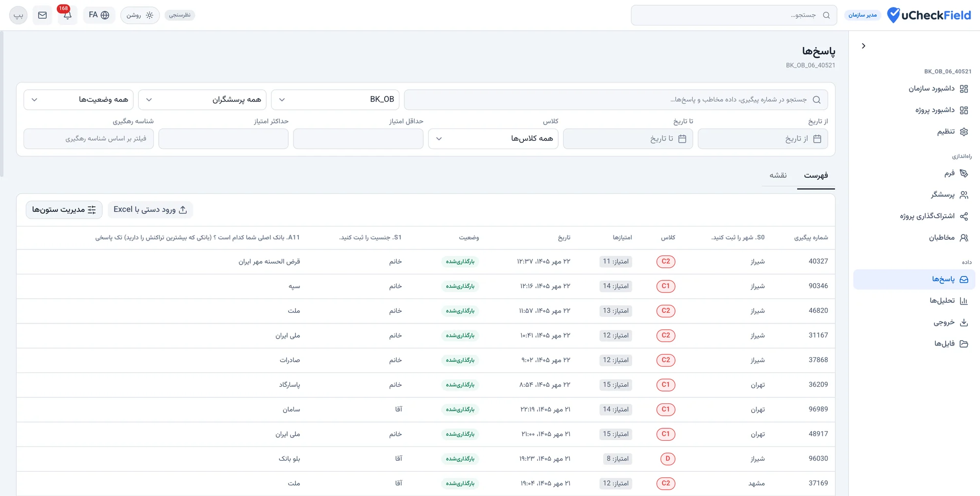Image resolution: width=980 pixels, height=496 pixels.
Task: Collapse the sidebar with the chevron arrow
Action: tap(863, 46)
